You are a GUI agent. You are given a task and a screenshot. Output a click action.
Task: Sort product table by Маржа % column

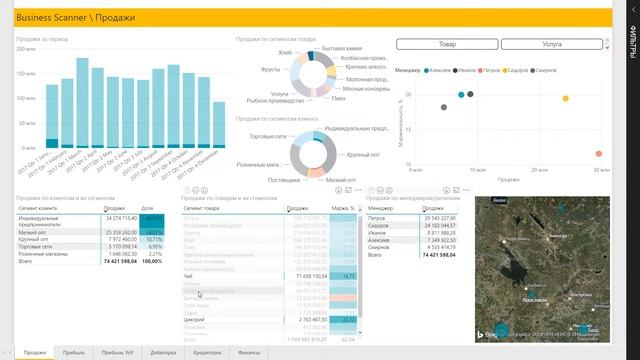pos(343,208)
